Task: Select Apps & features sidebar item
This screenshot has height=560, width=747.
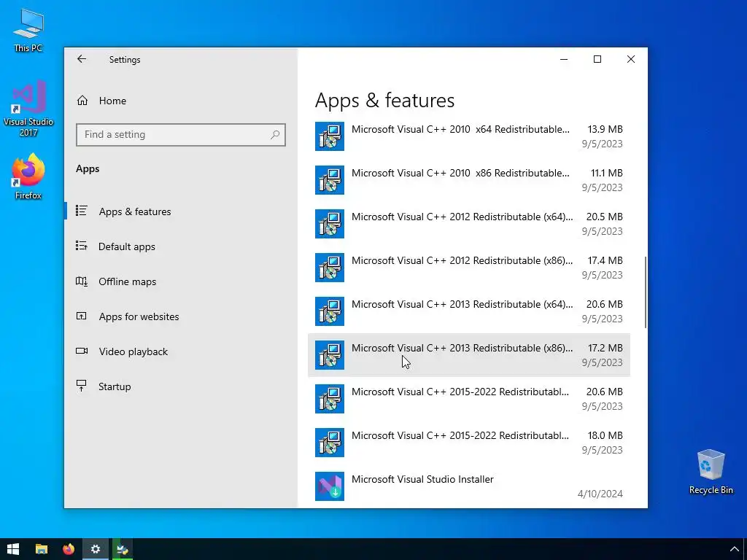Action: coord(181,211)
